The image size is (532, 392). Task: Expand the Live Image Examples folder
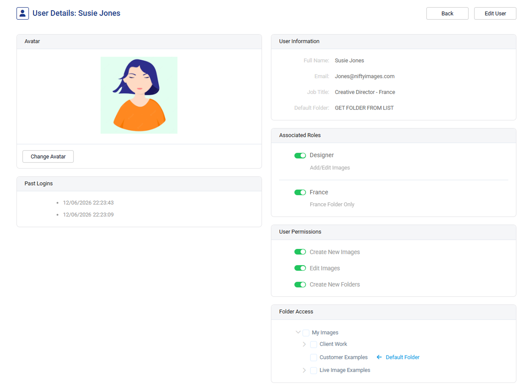point(304,370)
